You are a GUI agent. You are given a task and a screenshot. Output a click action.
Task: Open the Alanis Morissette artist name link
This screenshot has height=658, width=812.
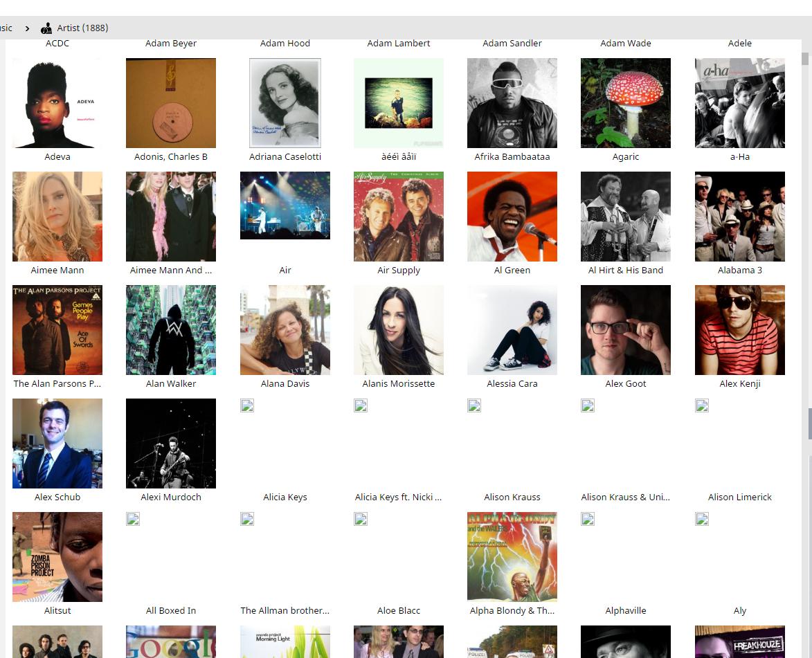[x=399, y=384]
